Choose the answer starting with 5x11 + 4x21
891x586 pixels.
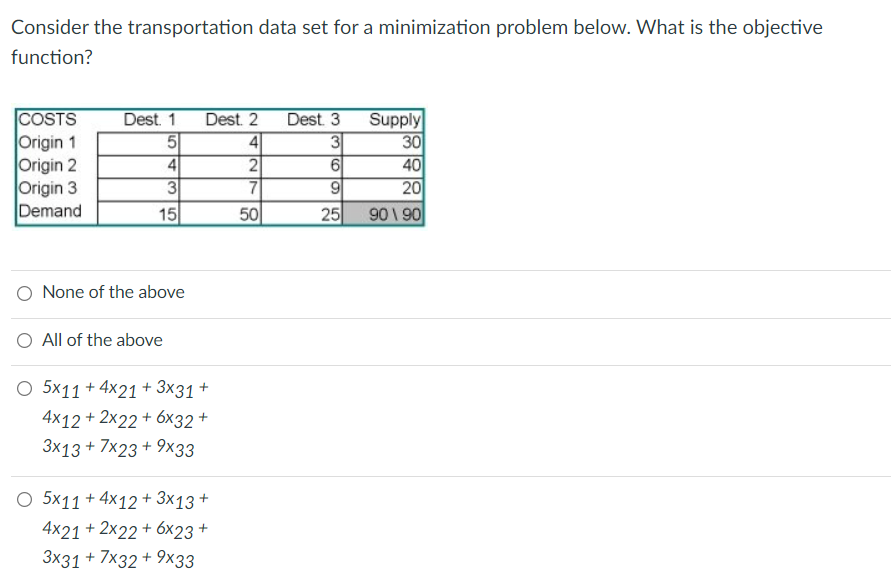click(23, 388)
